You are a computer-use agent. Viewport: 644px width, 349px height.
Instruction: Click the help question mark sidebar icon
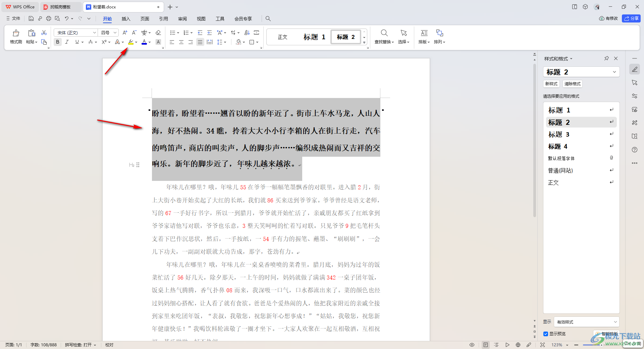coord(635,150)
